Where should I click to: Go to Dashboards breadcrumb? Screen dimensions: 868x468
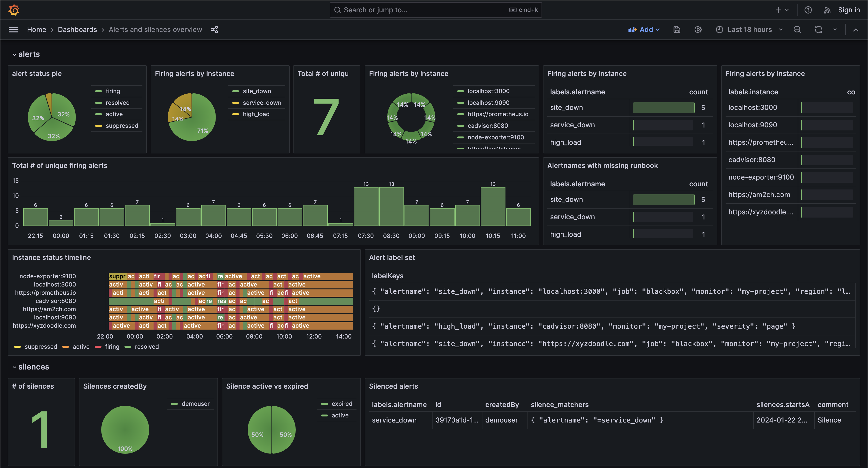[77, 30]
